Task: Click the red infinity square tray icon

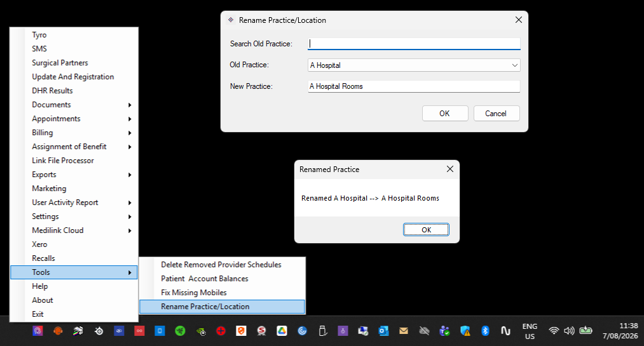Action: pyautogui.click(x=140, y=331)
